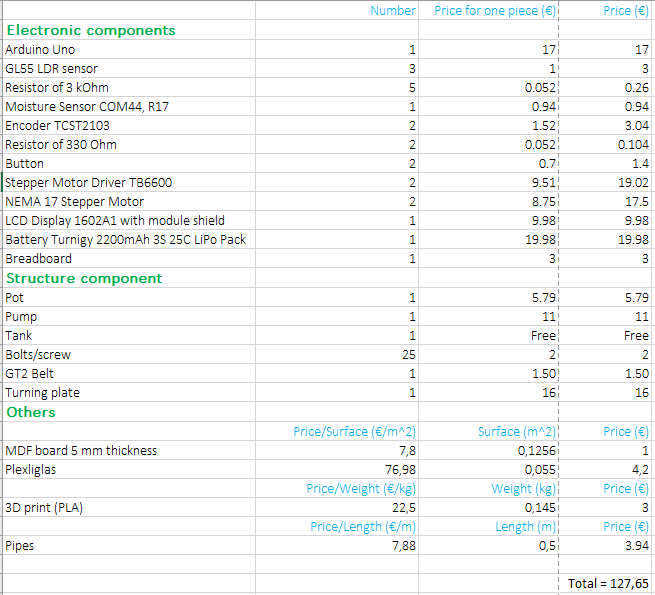Select the 'Price/Length (€/m)' header
The width and height of the screenshot is (655, 595).
(337, 526)
